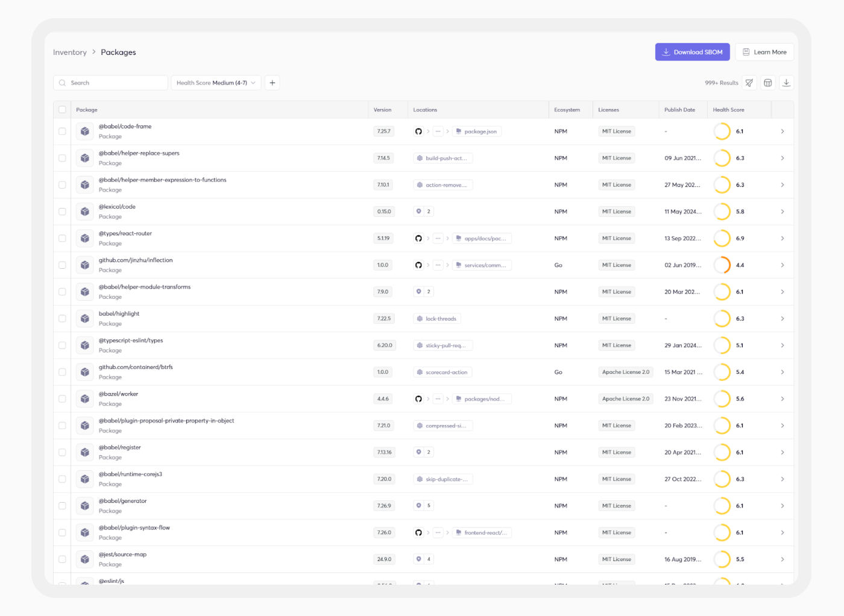The height and width of the screenshot is (616, 844).
Task: Open the columns view toolbar icon
Action: coord(767,83)
